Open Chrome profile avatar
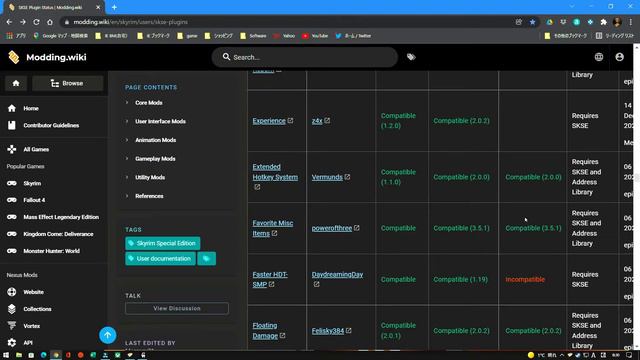This screenshot has height=360, width=640. click(x=617, y=22)
